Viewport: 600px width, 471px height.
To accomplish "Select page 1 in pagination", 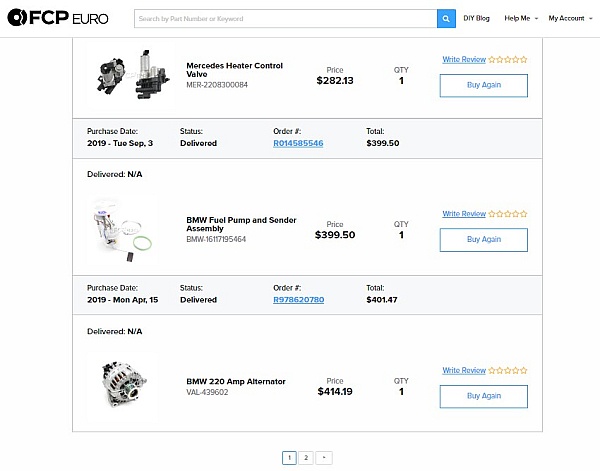I will 289,458.
